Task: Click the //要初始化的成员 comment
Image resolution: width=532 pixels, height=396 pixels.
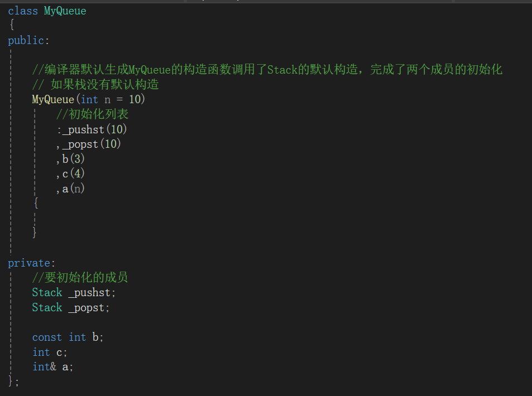Action: (80, 278)
